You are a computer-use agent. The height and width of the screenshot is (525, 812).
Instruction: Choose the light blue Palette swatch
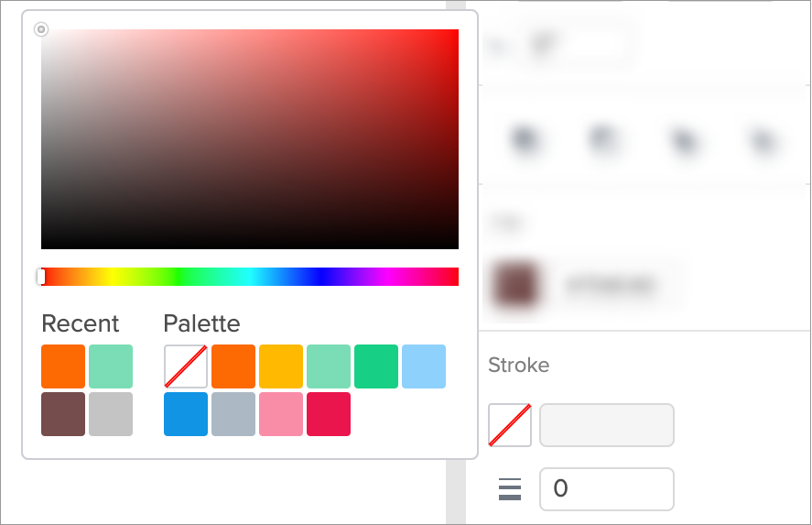(x=424, y=366)
